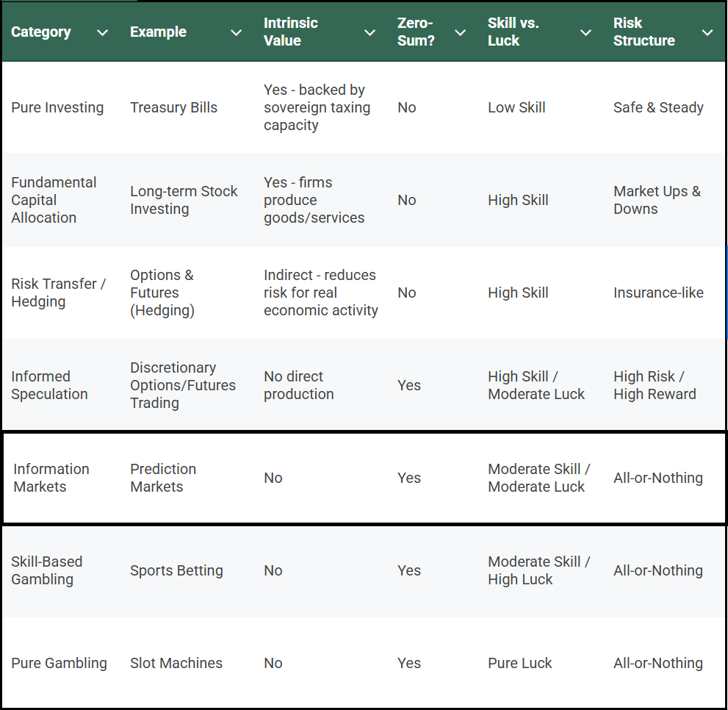Screen dimensions: 728x710
Task: Select High Skill in Long-term Stock row
Action: click(518, 200)
